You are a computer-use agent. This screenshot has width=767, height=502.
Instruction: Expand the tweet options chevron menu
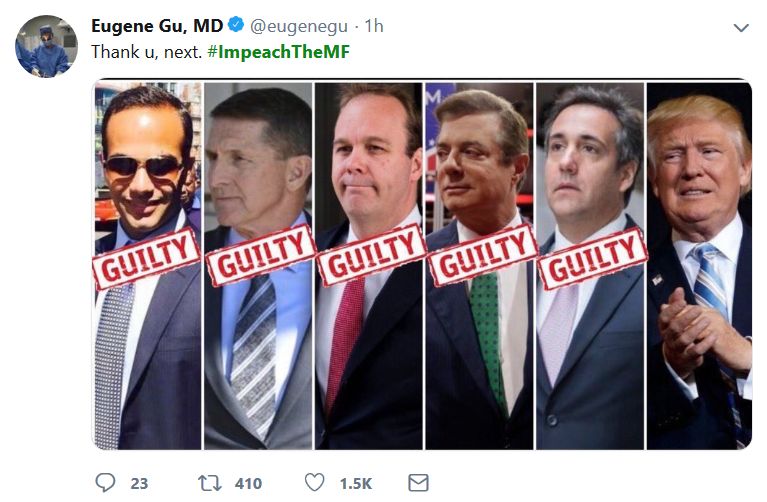coord(741,28)
